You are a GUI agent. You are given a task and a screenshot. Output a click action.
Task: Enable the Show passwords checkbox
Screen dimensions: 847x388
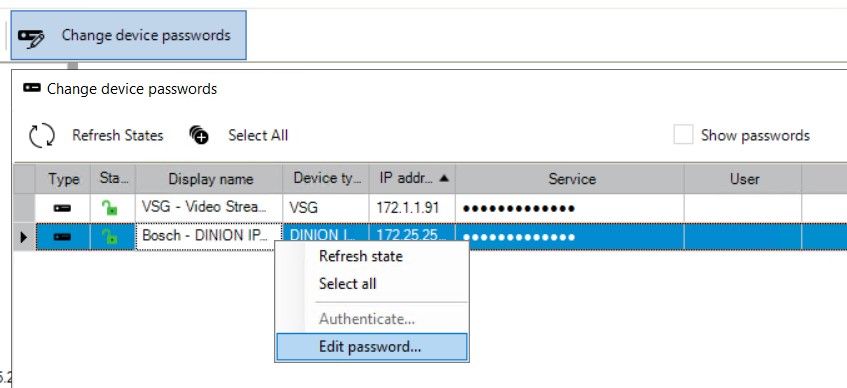click(683, 135)
